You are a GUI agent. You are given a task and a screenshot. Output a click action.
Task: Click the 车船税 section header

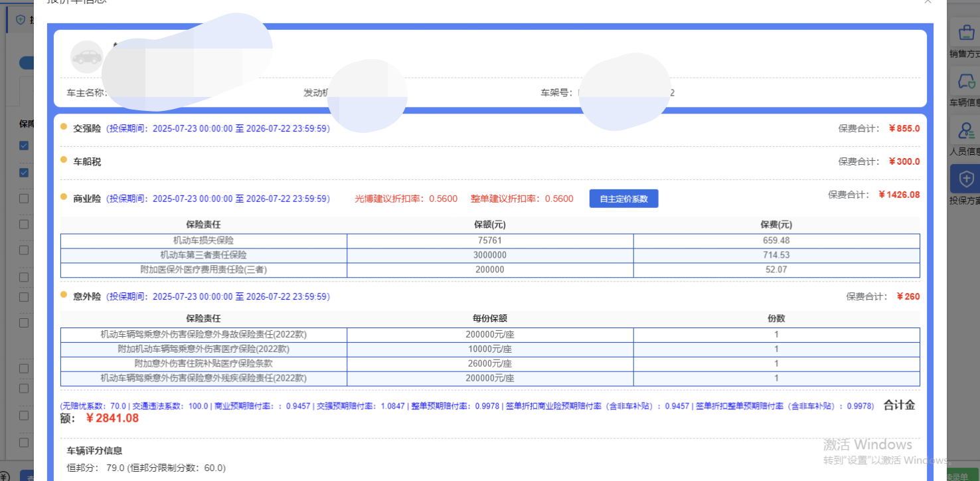coord(87,161)
